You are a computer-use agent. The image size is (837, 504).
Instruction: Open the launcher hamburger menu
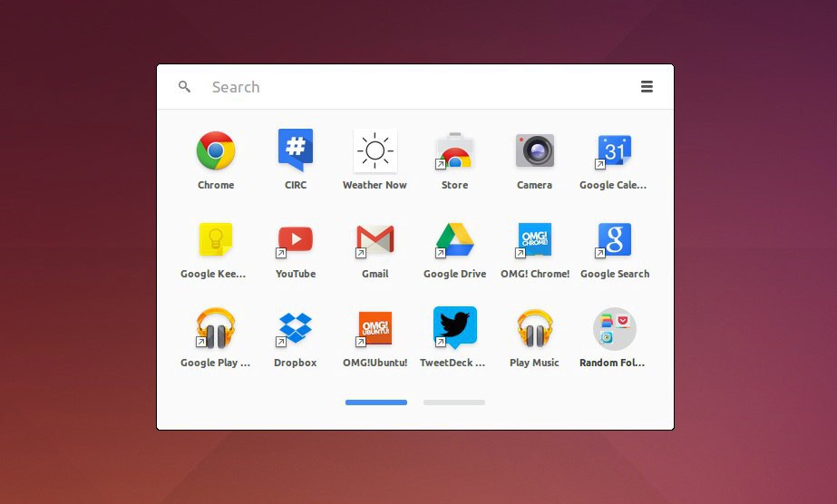click(647, 86)
